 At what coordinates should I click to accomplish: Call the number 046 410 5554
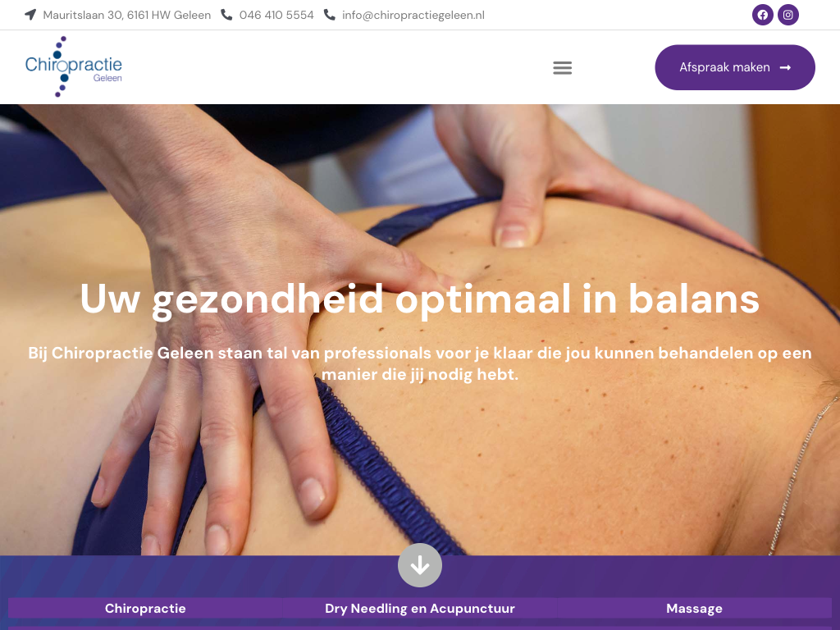point(276,15)
